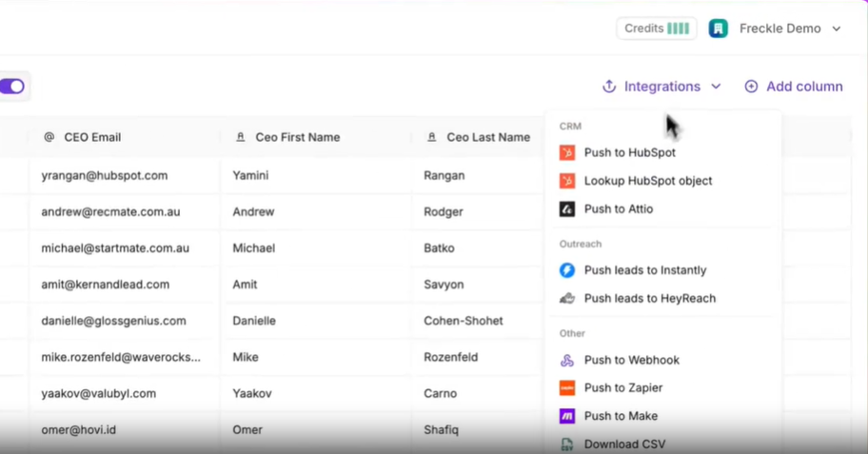This screenshot has height=454, width=868.
Task: Click the plus circle icon for Add column
Action: pyautogui.click(x=751, y=87)
